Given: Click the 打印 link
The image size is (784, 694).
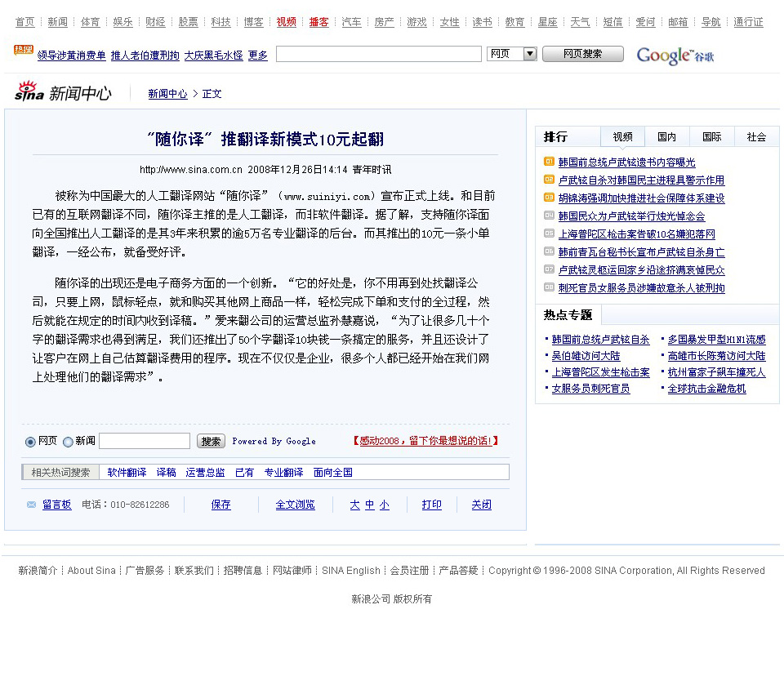Looking at the screenshot, I should [431, 505].
